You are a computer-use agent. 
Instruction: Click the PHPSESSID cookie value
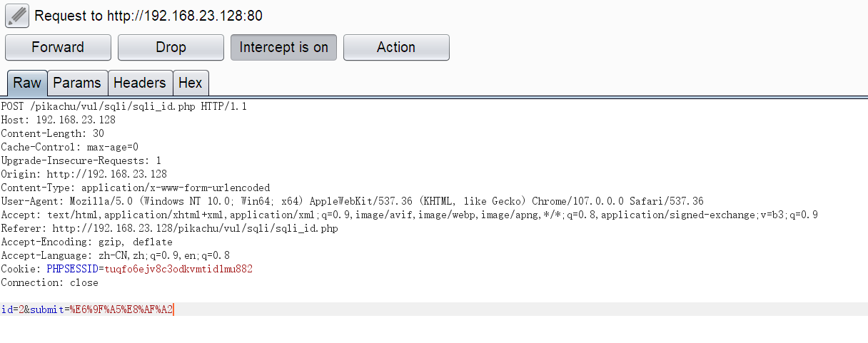pyautogui.click(x=178, y=269)
